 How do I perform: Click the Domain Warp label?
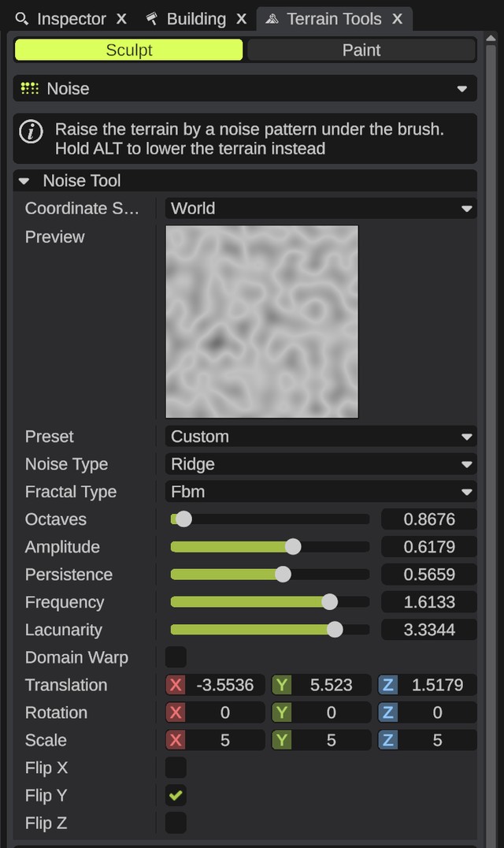[76, 657]
